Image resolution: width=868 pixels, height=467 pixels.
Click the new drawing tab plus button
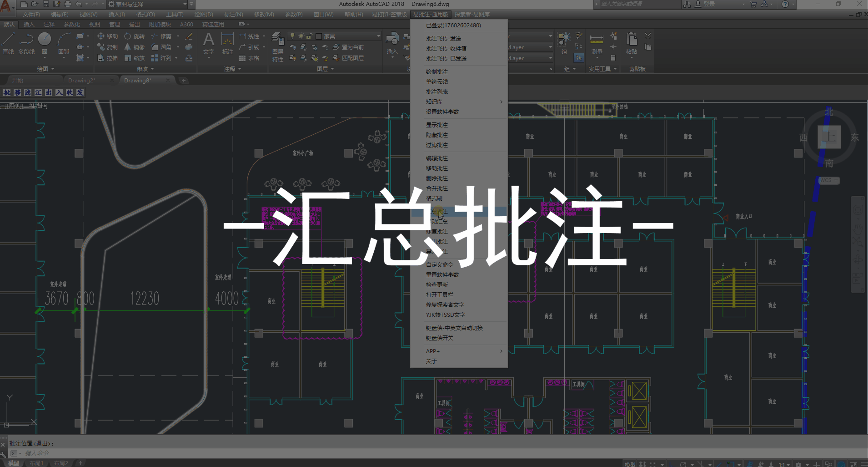click(184, 80)
